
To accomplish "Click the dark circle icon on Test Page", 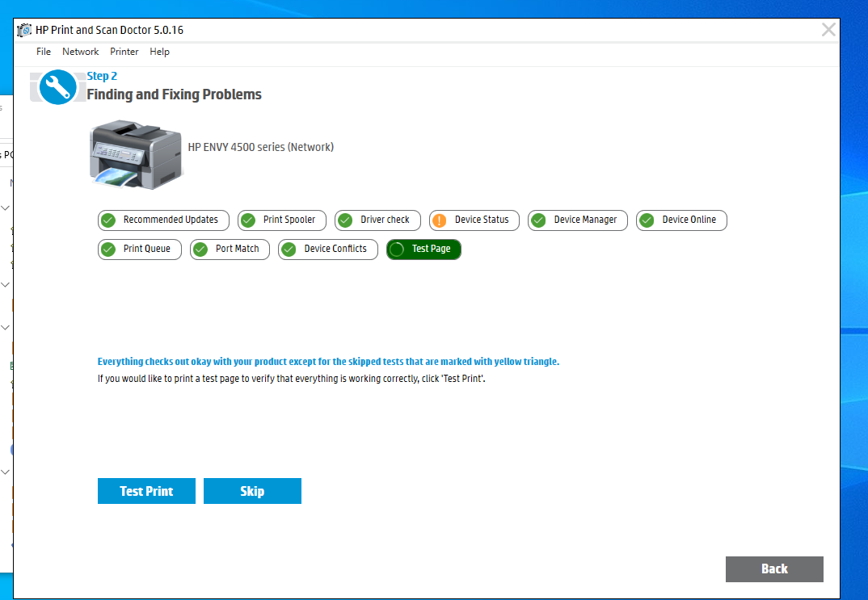I will [396, 249].
